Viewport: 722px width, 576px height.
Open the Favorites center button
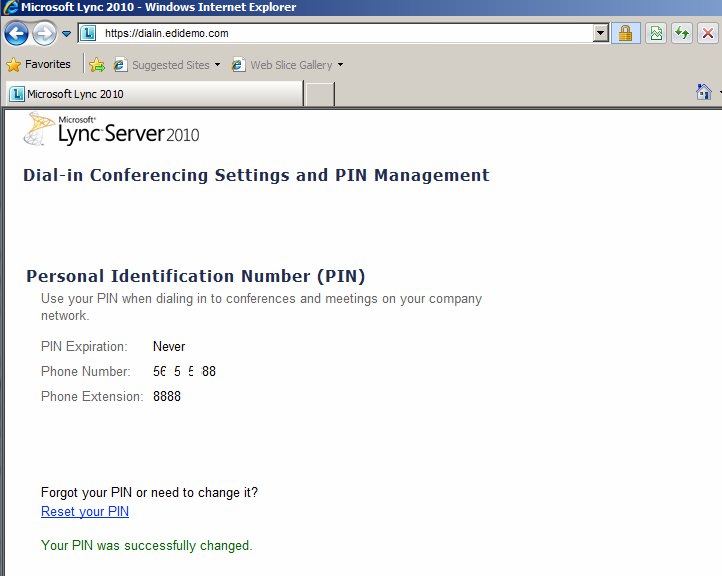pyautogui.click(x=39, y=64)
